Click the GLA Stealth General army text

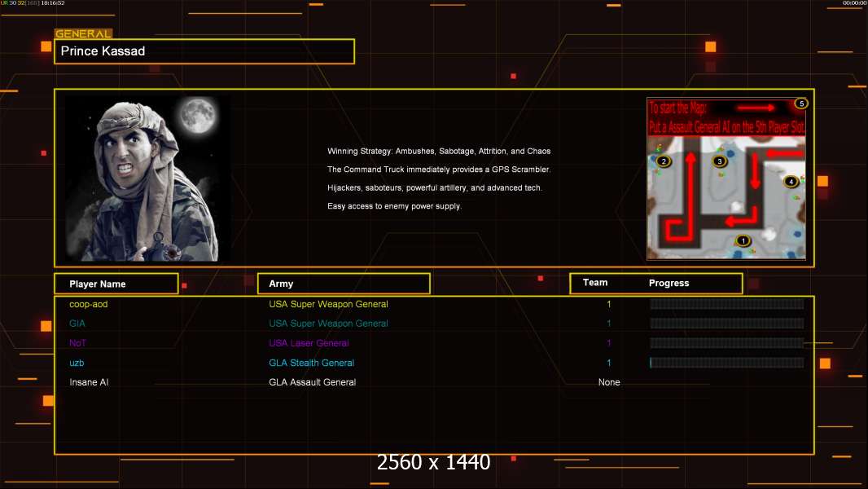[312, 363]
